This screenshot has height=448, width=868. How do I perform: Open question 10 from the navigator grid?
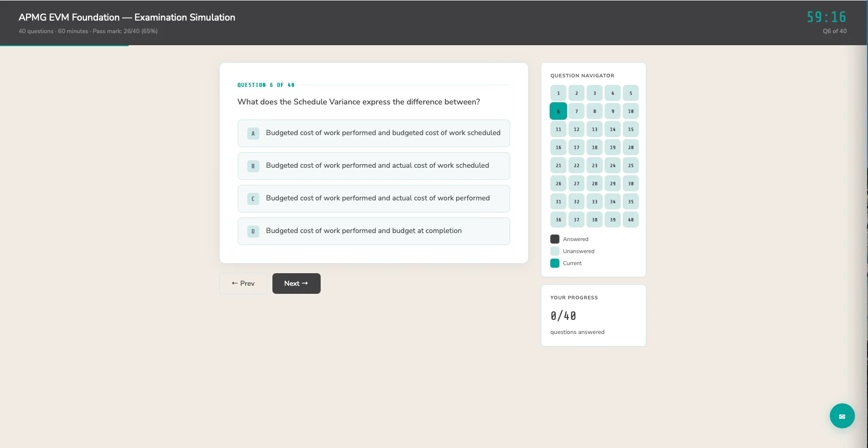(631, 111)
